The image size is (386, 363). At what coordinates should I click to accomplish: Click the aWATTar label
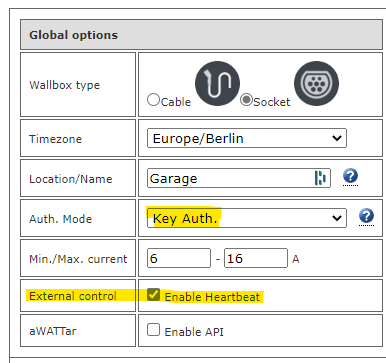coord(53,331)
